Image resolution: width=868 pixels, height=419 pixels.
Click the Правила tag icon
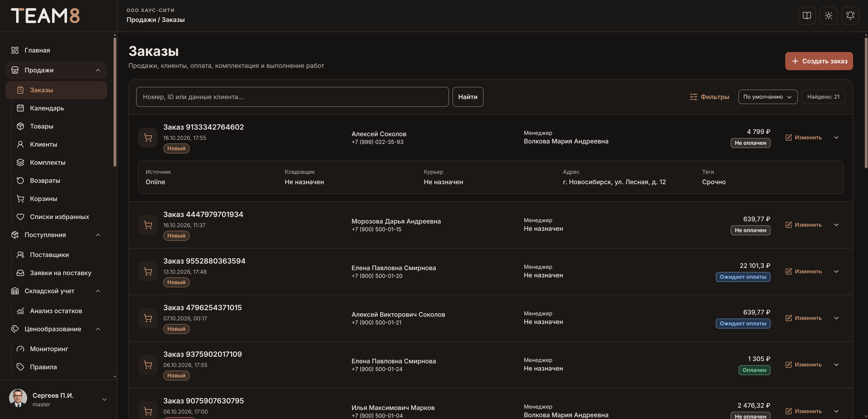pyautogui.click(x=20, y=367)
